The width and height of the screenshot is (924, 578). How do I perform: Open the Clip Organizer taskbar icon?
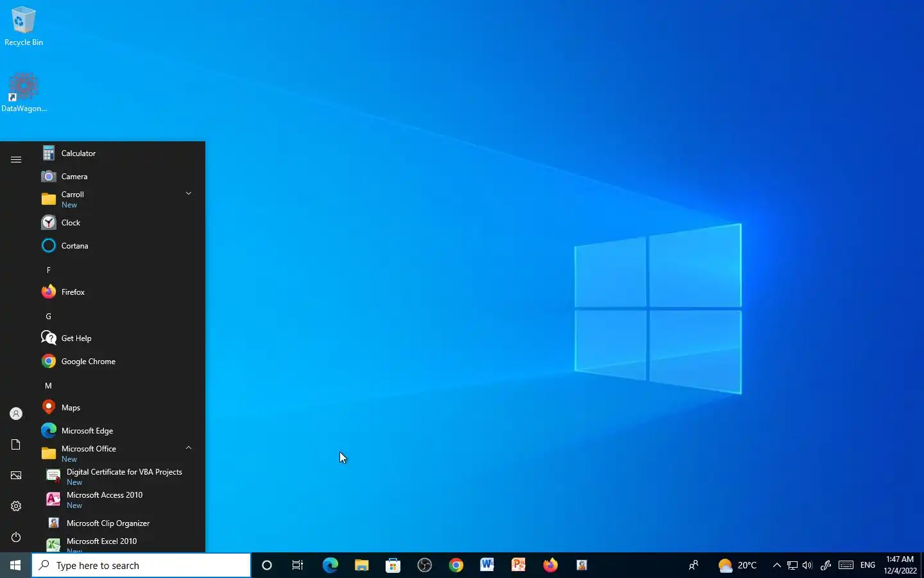581,565
